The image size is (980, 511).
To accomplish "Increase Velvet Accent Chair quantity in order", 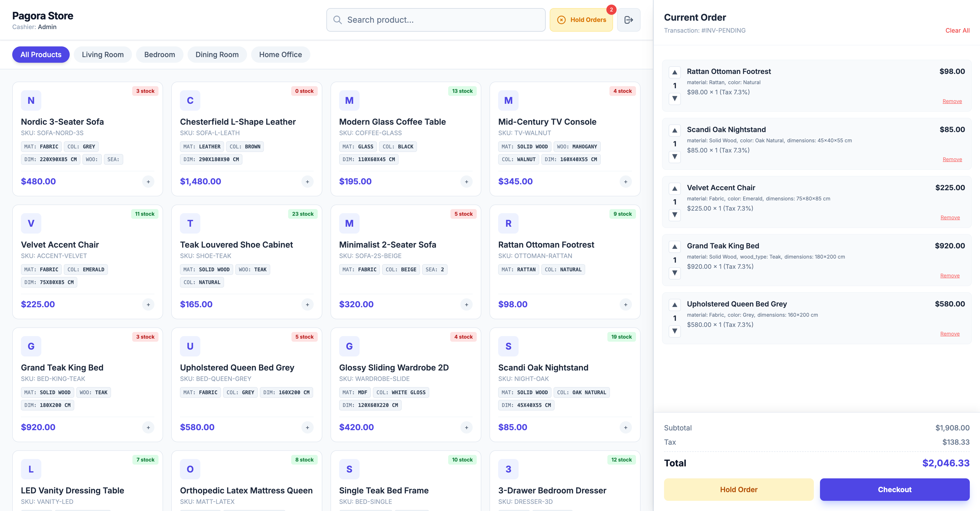I will pyautogui.click(x=675, y=189).
